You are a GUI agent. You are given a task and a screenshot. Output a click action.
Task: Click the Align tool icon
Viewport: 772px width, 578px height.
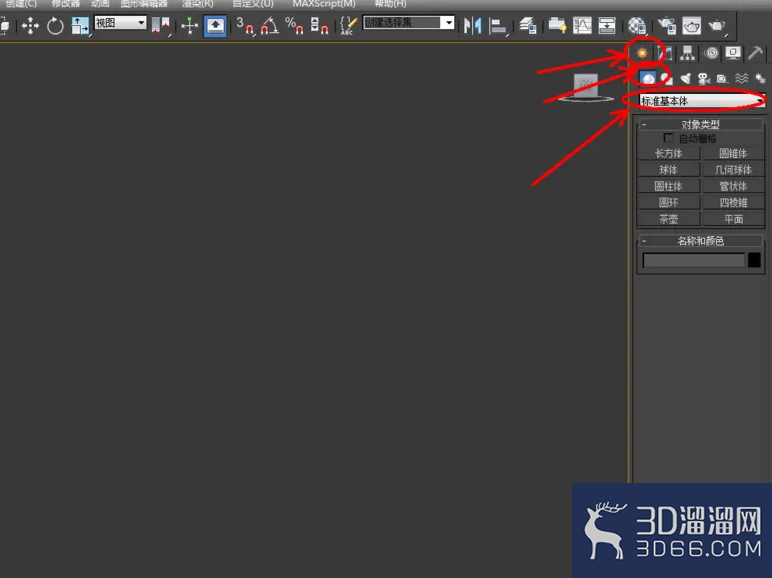pos(498,26)
